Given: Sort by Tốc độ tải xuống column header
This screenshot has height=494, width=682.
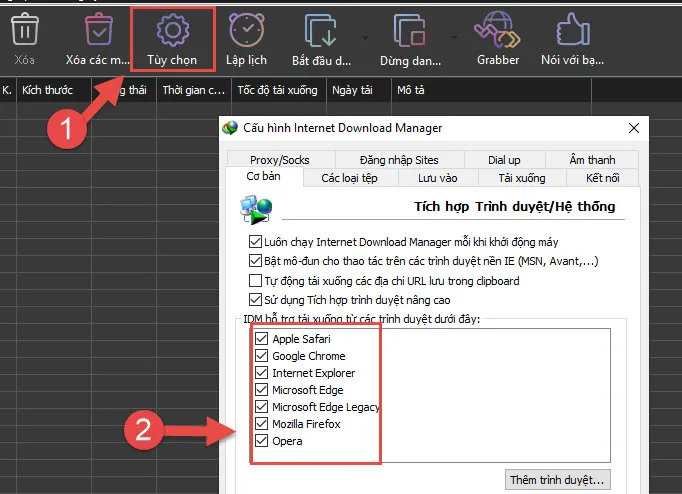Looking at the screenshot, I should point(277,90).
